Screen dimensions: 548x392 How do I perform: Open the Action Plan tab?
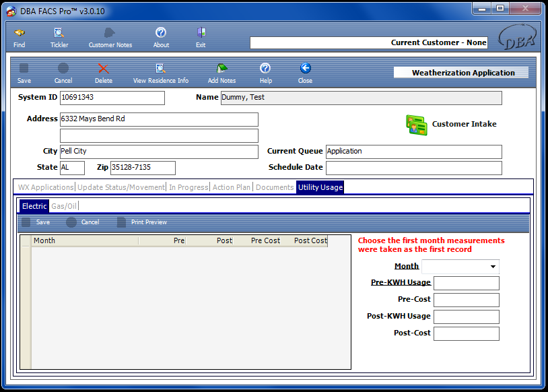pyautogui.click(x=232, y=187)
